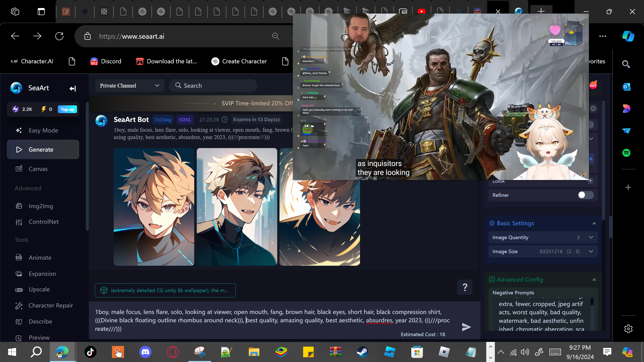Open the Copilot icon in the browser toolbar
This screenshot has width=644, height=362.
[x=628, y=36]
